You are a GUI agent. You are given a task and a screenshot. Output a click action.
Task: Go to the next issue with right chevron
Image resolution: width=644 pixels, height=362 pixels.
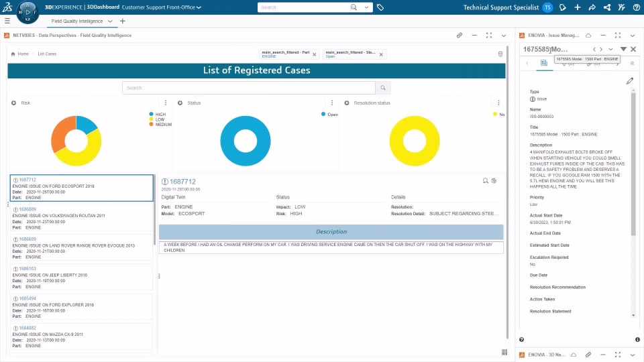(x=601, y=49)
